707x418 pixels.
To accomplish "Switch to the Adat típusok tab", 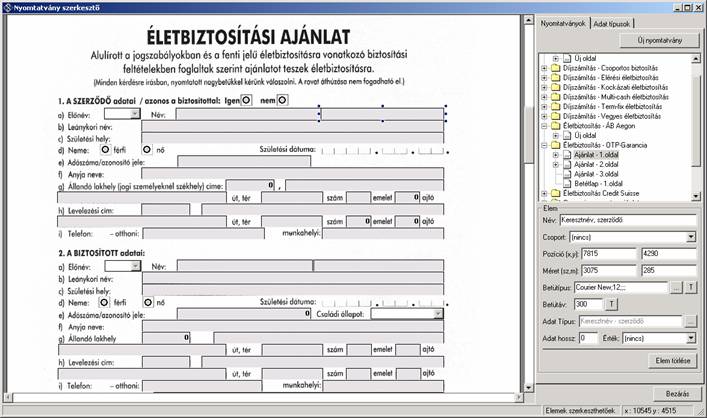I will pyautogui.click(x=611, y=24).
